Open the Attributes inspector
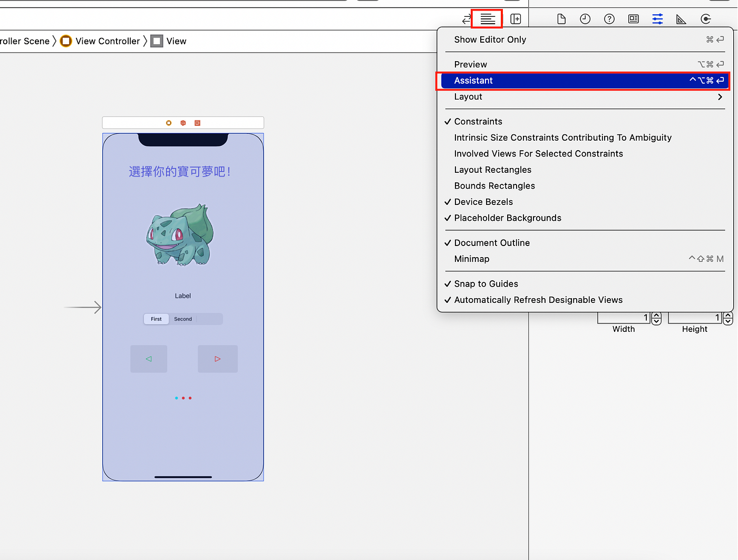 point(657,19)
